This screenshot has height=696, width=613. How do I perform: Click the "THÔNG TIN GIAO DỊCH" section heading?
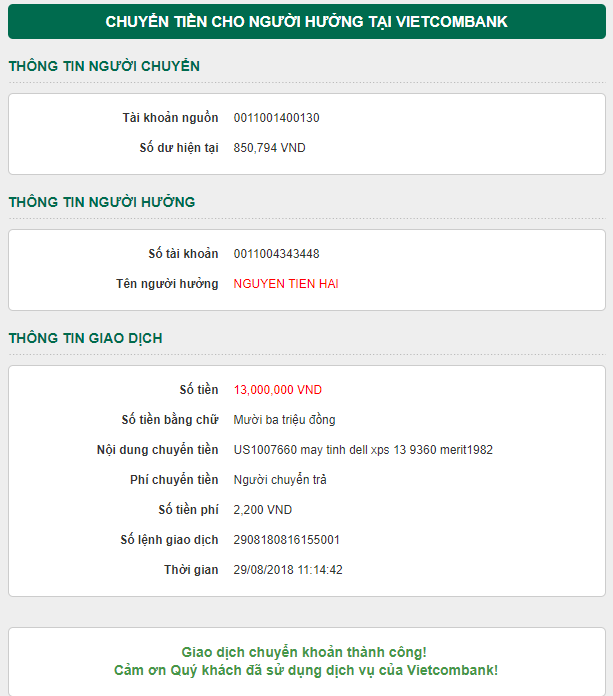85,338
